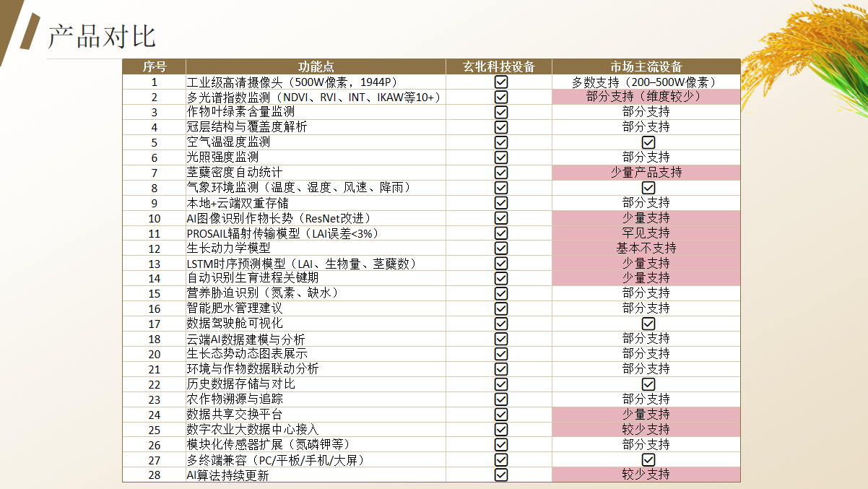Click the 营养胁迫识别（氮素、缺水） cell
The height and width of the screenshot is (489, 868).
pyautogui.click(x=316, y=293)
